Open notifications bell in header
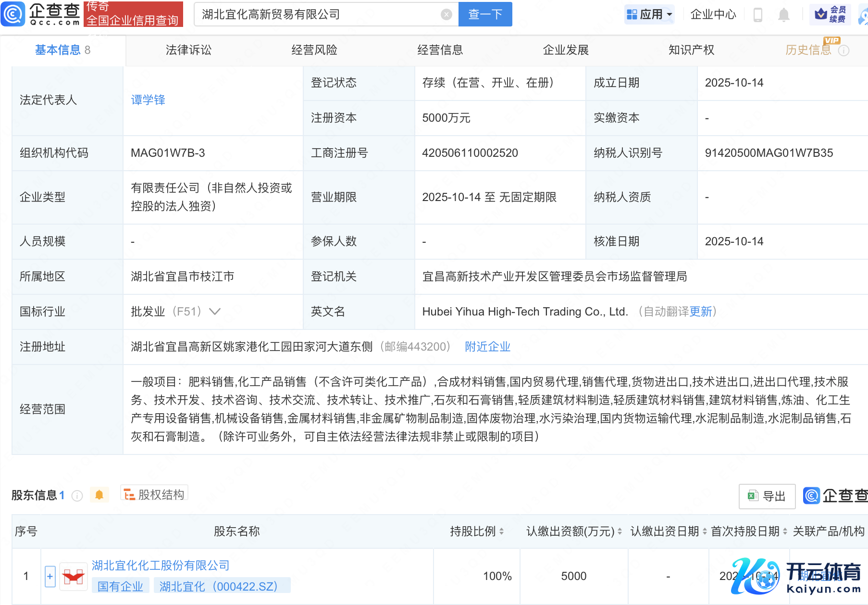 [783, 15]
